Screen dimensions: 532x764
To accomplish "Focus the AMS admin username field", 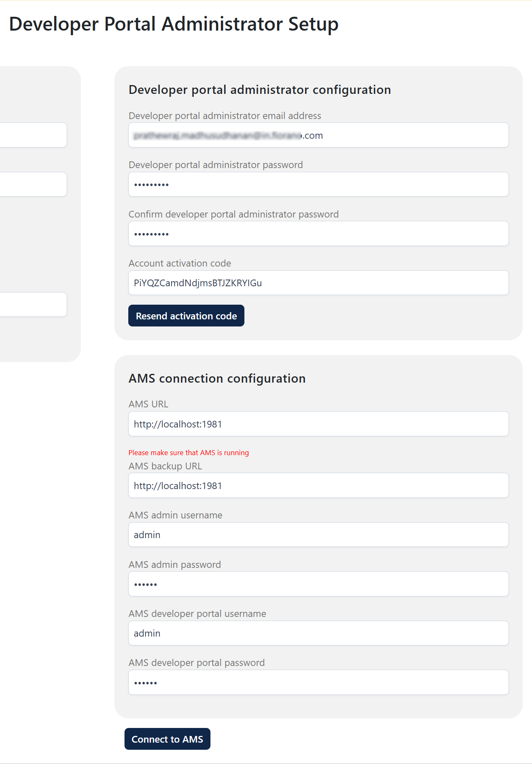I will [319, 535].
